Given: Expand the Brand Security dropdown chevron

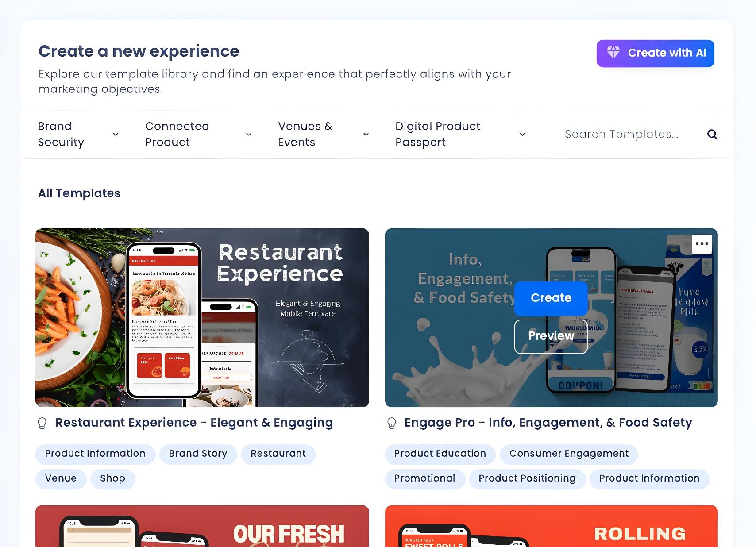Looking at the screenshot, I should [x=116, y=134].
